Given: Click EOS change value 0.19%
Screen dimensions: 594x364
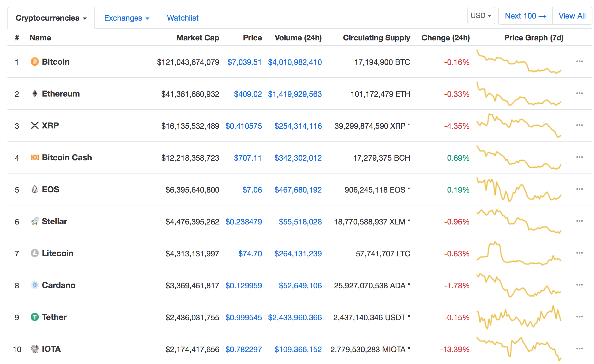Looking at the screenshot, I should tap(458, 190).
